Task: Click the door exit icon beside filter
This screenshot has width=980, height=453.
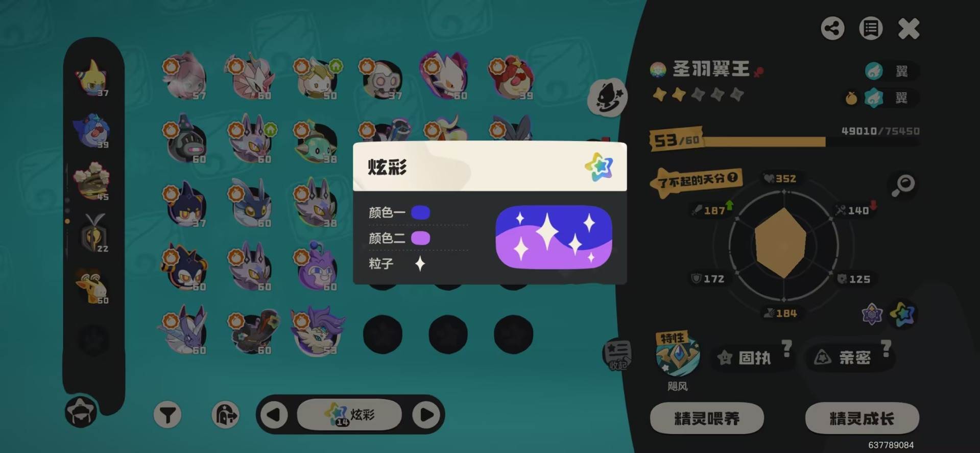Action: pyautogui.click(x=225, y=414)
